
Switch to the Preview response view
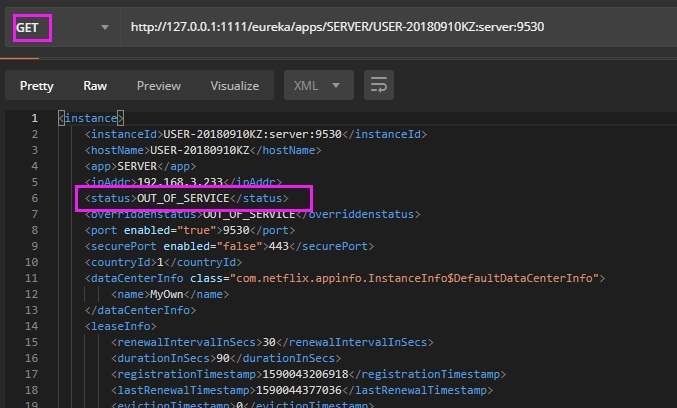coord(159,85)
